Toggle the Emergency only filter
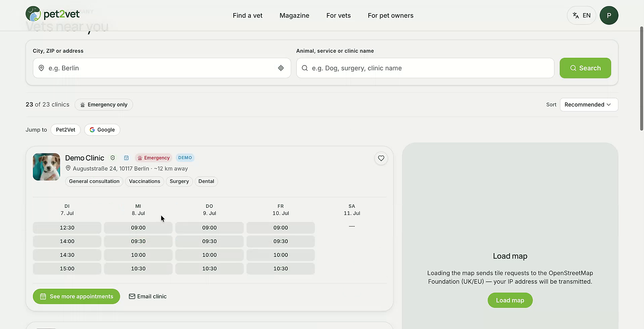This screenshot has height=329, width=644. (x=104, y=105)
